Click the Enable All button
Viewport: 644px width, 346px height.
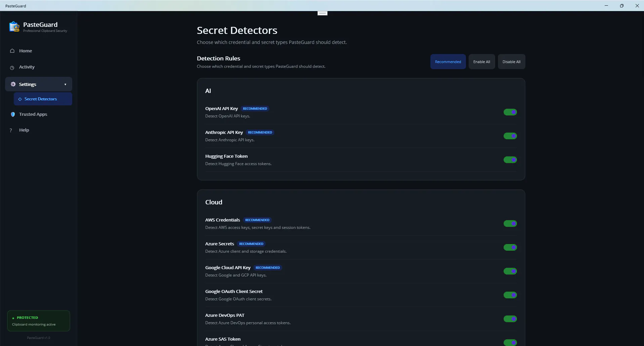point(481,62)
